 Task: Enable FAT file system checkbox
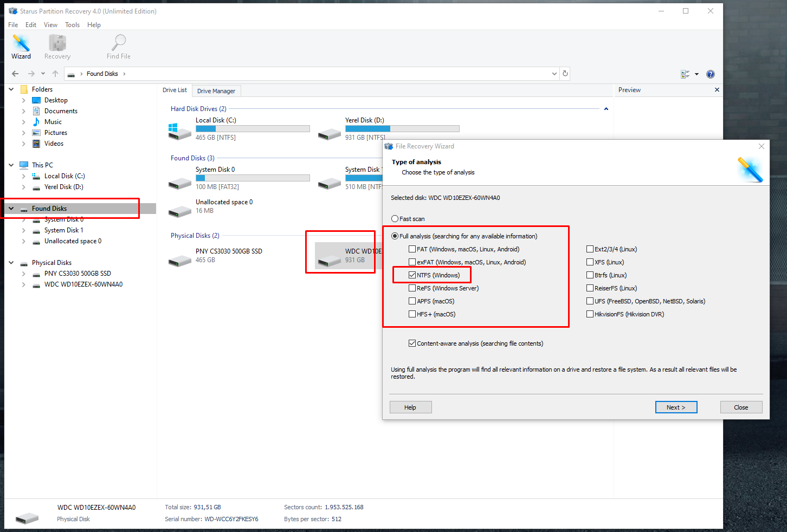412,249
